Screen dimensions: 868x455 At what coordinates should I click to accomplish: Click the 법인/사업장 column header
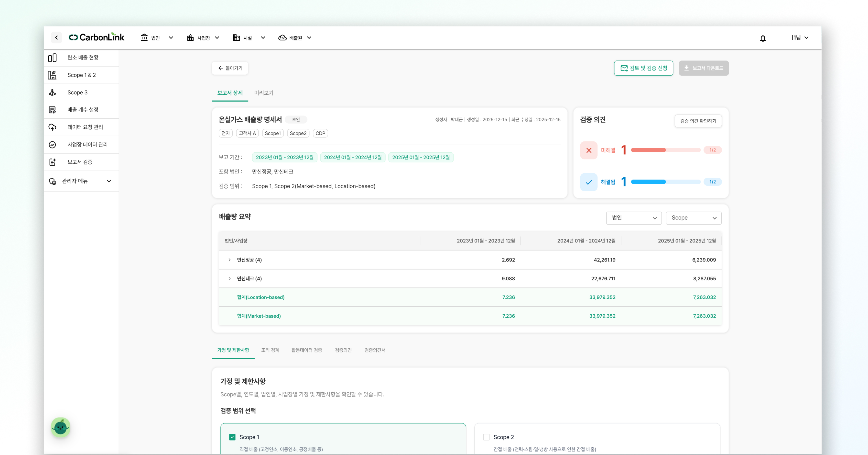[x=319, y=241]
